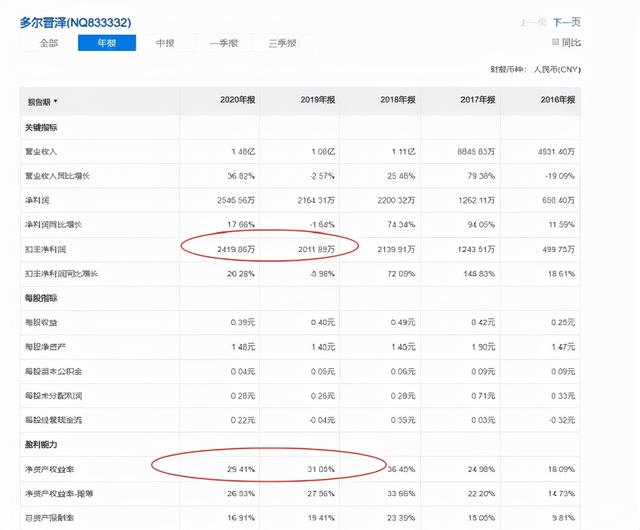Tick the 同比 checkbox
Screen dimensions: 640x530
coord(555,42)
